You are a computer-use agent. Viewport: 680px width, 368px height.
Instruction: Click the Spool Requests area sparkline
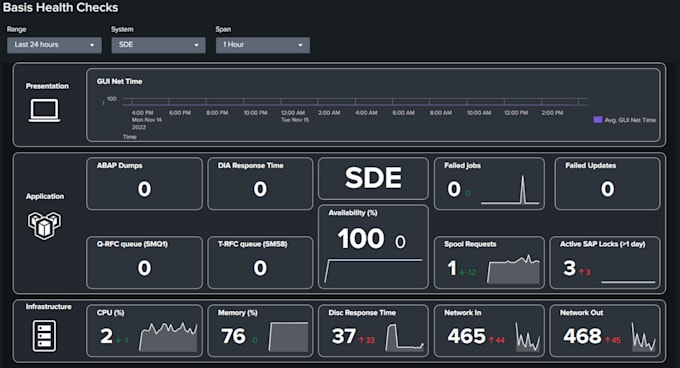tap(514, 269)
